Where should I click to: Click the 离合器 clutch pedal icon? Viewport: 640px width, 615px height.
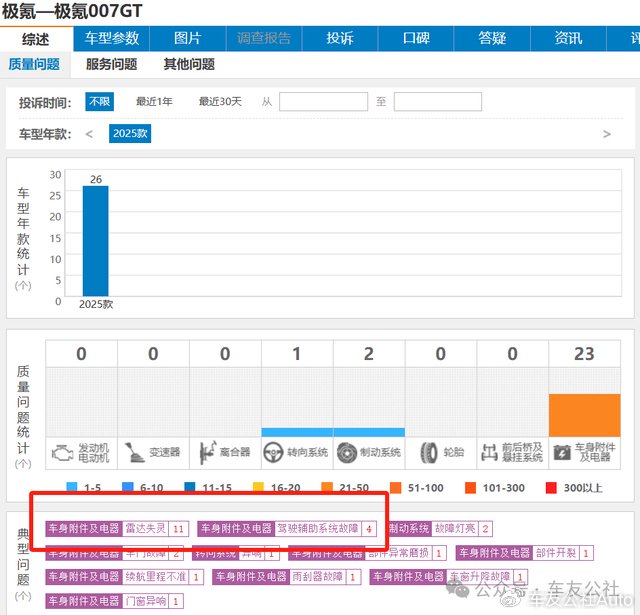pyautogui.click(x=207, y=453)
